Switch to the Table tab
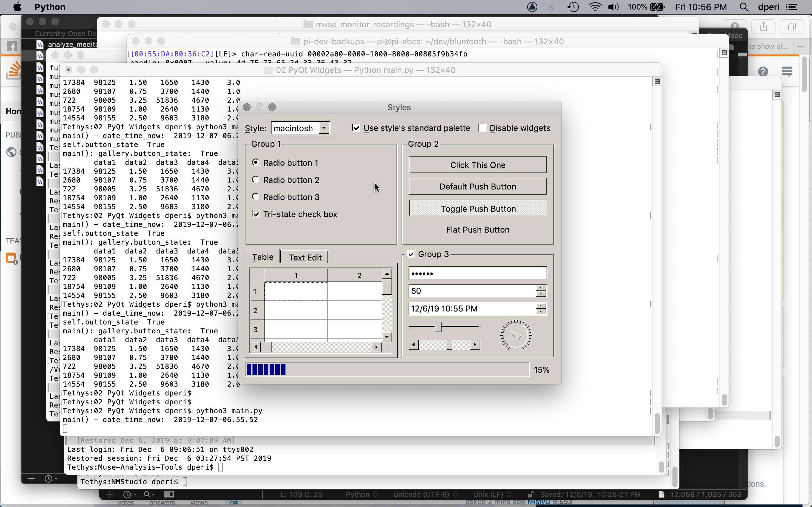The height and width of the screenshot is (507, 812). coord(263,257)
